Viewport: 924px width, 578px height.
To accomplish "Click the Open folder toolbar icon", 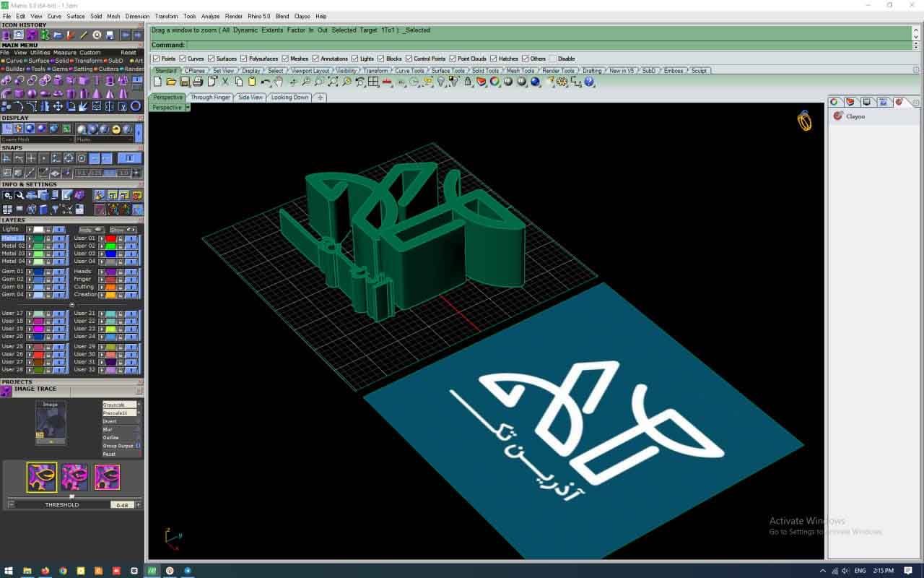I will [x=171, y=82].
